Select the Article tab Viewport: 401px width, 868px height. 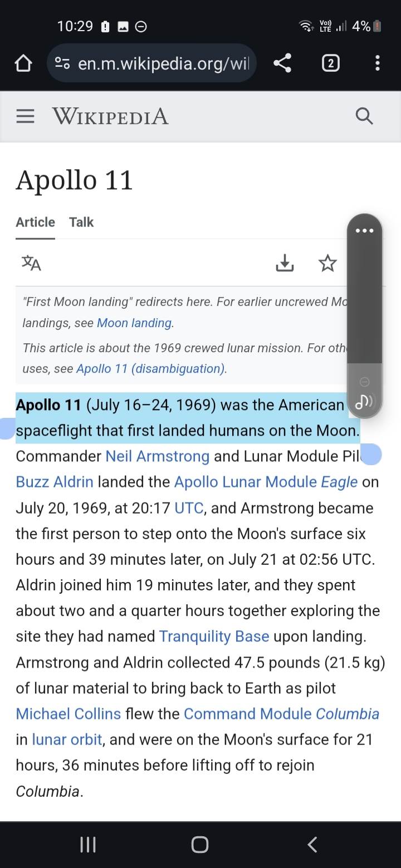click(x=35, y=222)
